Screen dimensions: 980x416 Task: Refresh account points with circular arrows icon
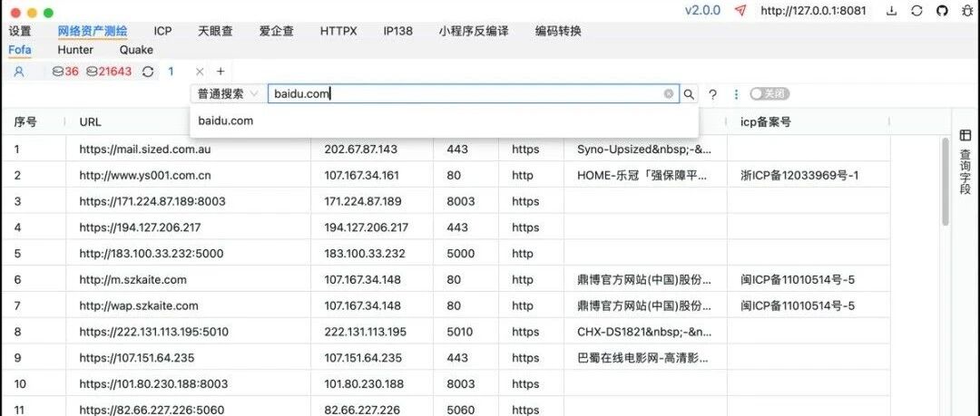click(x=148, y=72)
